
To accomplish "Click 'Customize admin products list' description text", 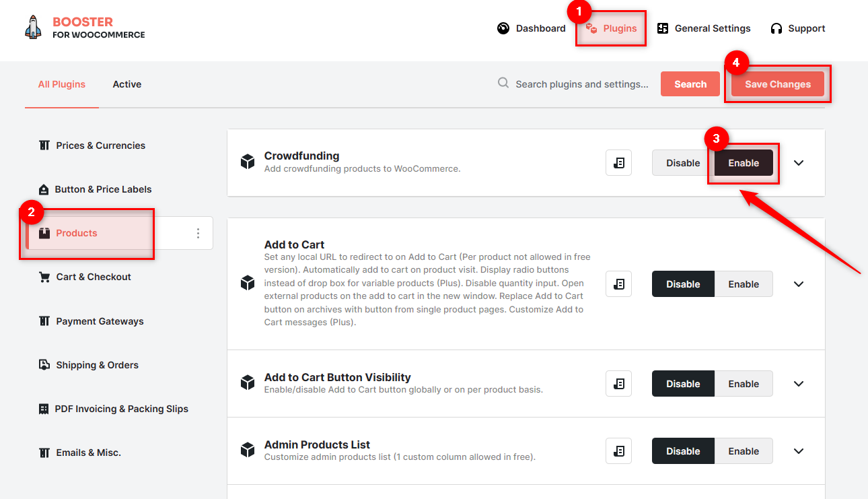I will point(400,457).
